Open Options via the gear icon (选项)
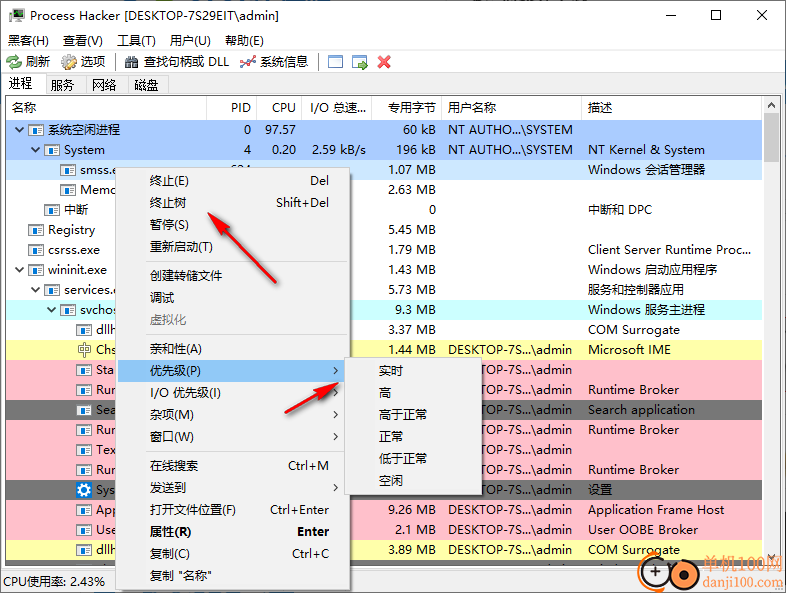The height and width of the screenshot is (593, 786). (x=69, y=62)
